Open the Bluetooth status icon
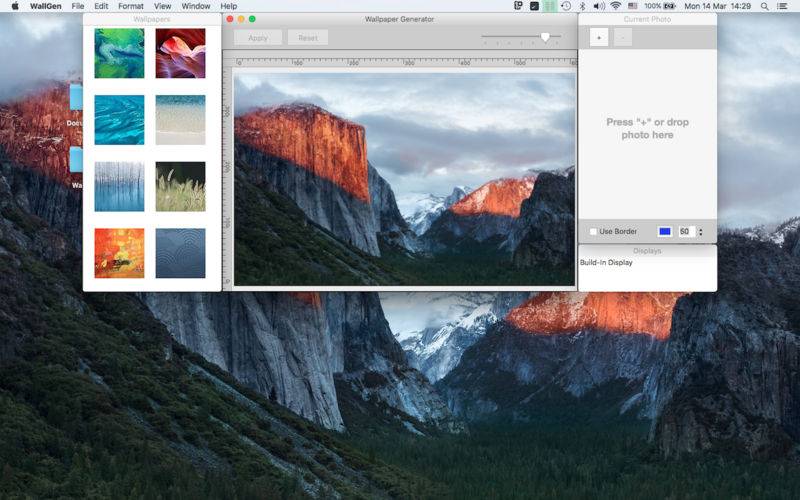800x500 pixels. (x=582, y=6)
